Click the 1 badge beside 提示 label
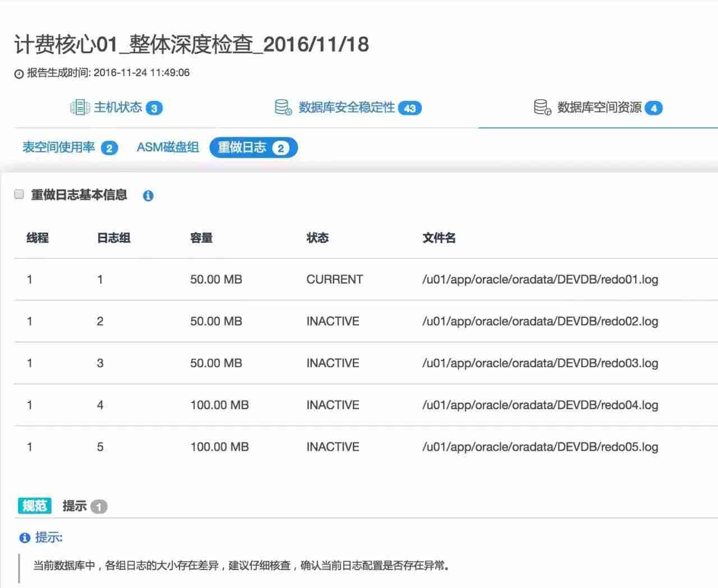This screenshot has width=718, height=588. pos(99,506)
